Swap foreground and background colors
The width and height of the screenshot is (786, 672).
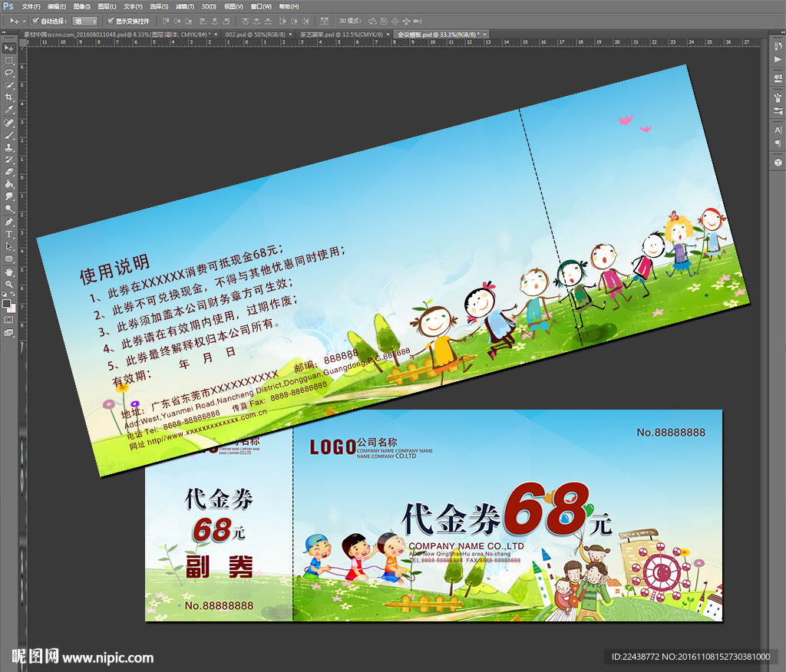click(x=13, y=294)
